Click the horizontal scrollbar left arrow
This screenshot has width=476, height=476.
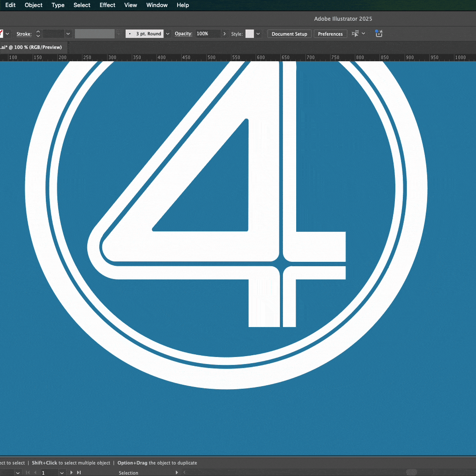coord(184,472)
